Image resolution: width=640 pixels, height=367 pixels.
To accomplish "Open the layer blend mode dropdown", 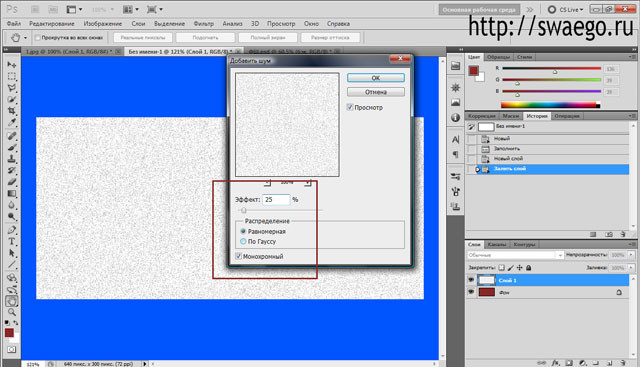I will pyautogui.click(x=515, y=255).
